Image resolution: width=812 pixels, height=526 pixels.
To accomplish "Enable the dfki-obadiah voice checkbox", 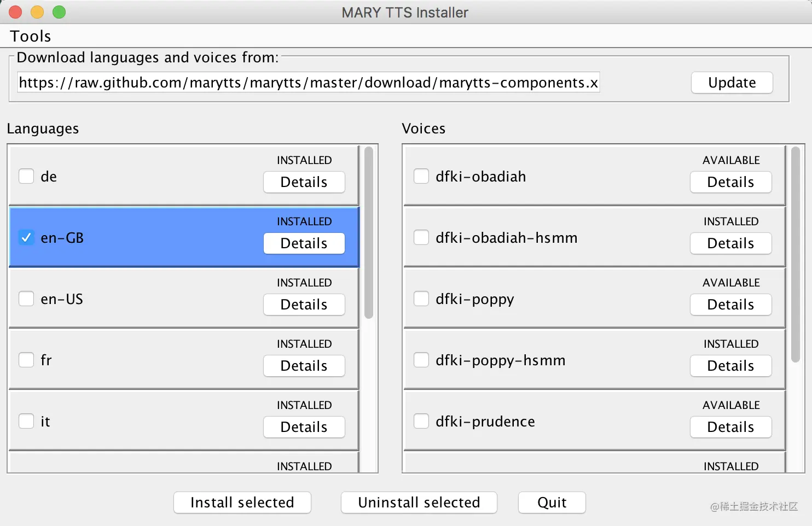I will coord(421,176).
